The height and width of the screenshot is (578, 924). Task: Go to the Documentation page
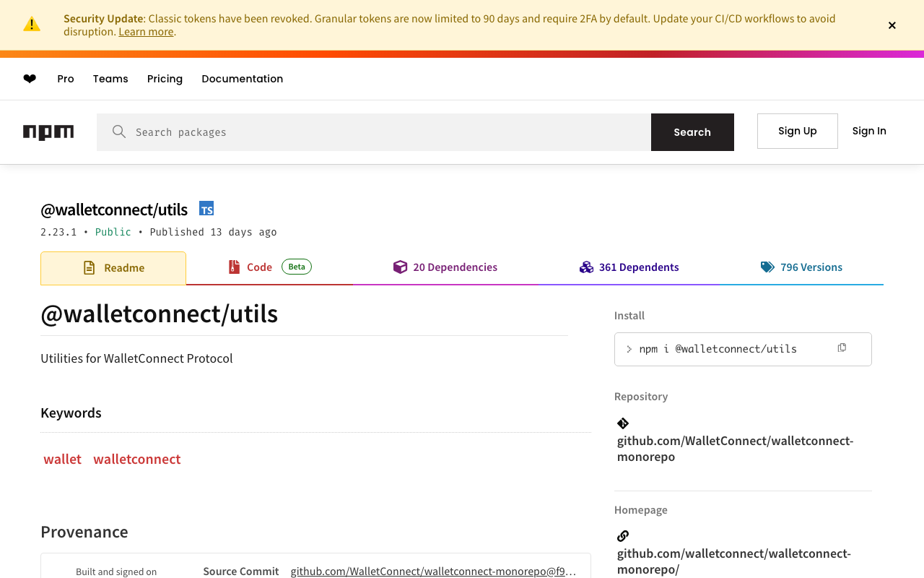coord(242,79)
